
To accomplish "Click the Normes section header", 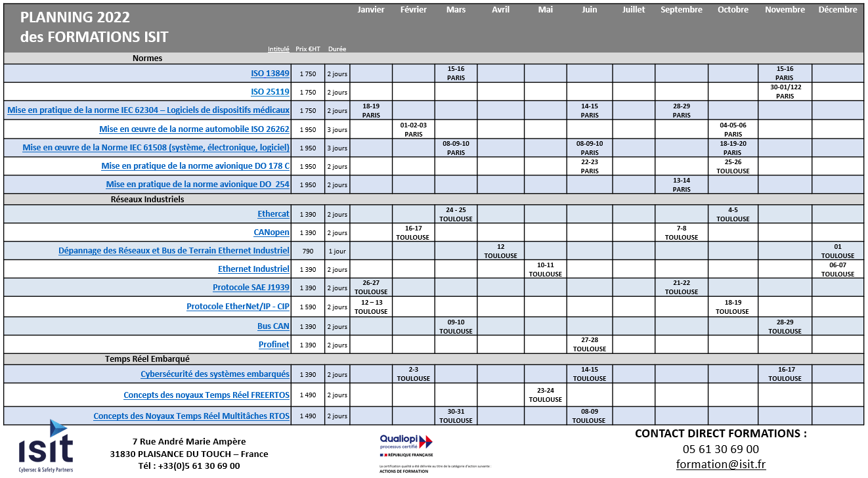I will (147, 58).
